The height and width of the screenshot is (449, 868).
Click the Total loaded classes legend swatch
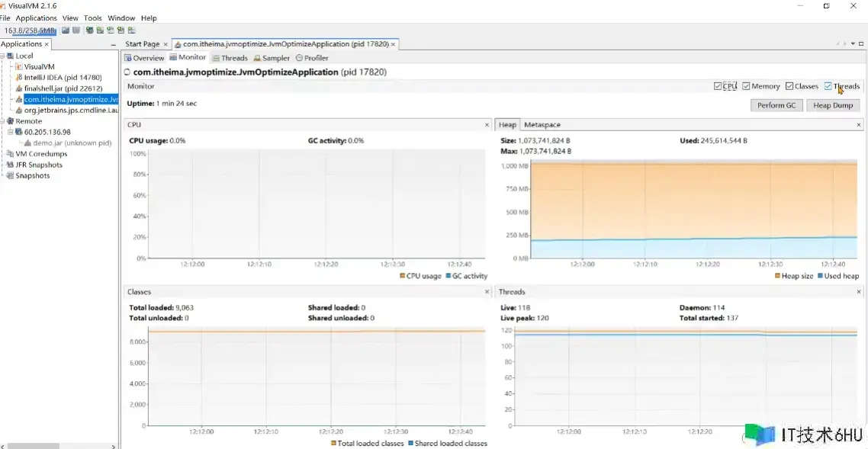coord(334,444)
